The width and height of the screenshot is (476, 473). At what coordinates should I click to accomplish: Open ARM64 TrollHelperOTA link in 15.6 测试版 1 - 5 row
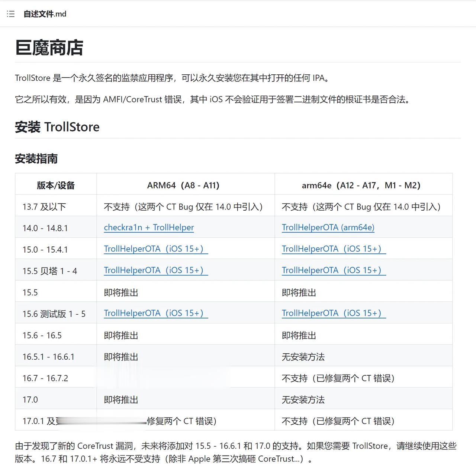tap(156, 313)
